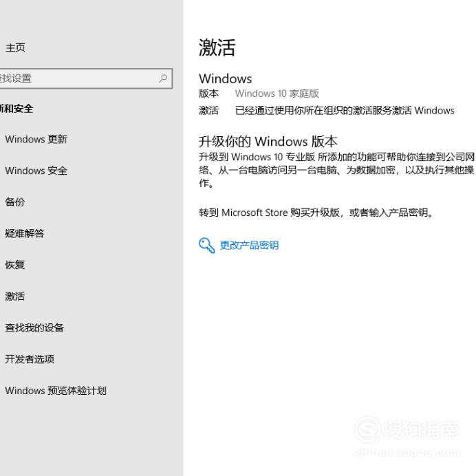Open Windows 更新 settings page
The width and height of the screenshot is (476, 476).
click(36, 140)
